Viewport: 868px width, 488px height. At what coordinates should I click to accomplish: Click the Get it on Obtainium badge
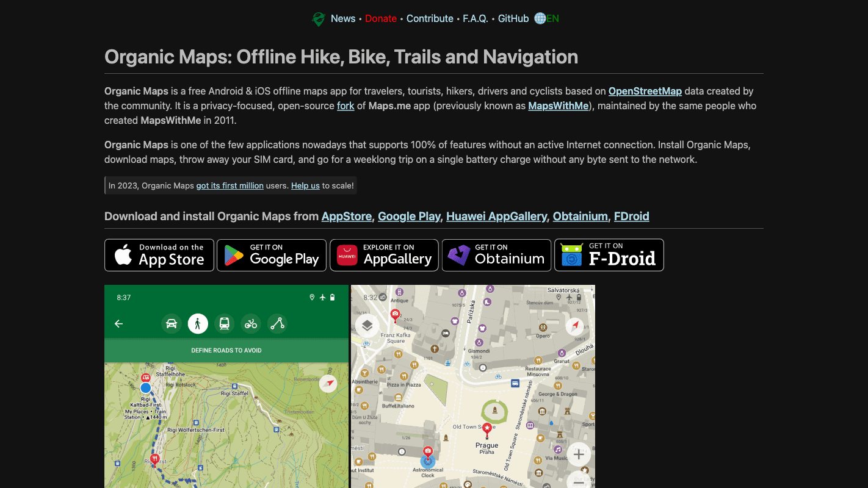pos(496,255)
